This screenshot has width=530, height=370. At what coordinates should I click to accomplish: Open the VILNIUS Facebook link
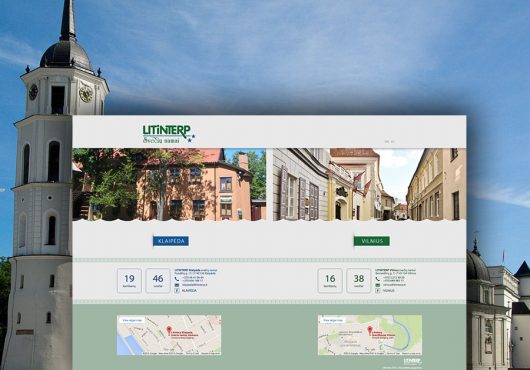pos(389,291)
